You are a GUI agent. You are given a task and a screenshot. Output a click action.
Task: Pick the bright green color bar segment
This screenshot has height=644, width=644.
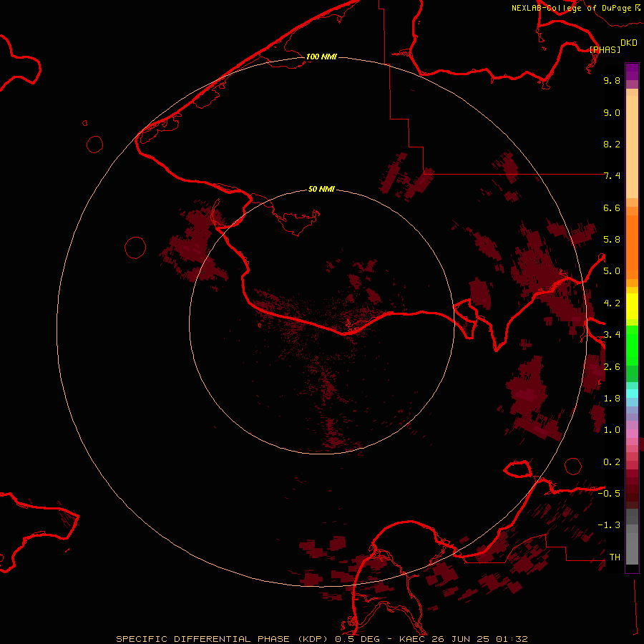(632, 346)
